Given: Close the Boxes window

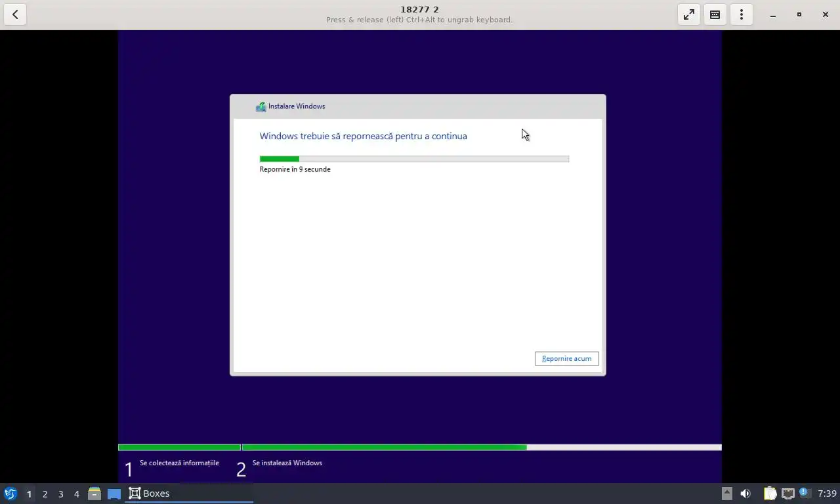Looking at the screenshot, I should (x=826, y=14).
